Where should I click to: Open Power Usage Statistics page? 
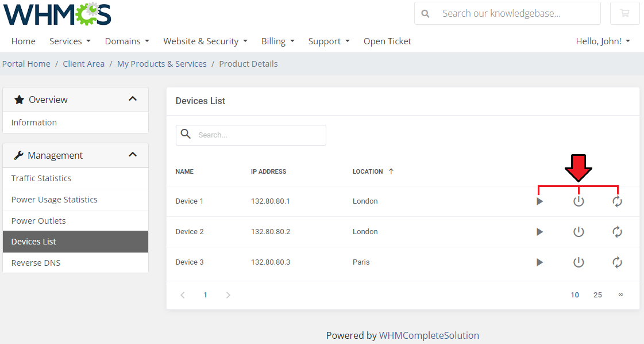pyautogui.click(x=76, y=200)
